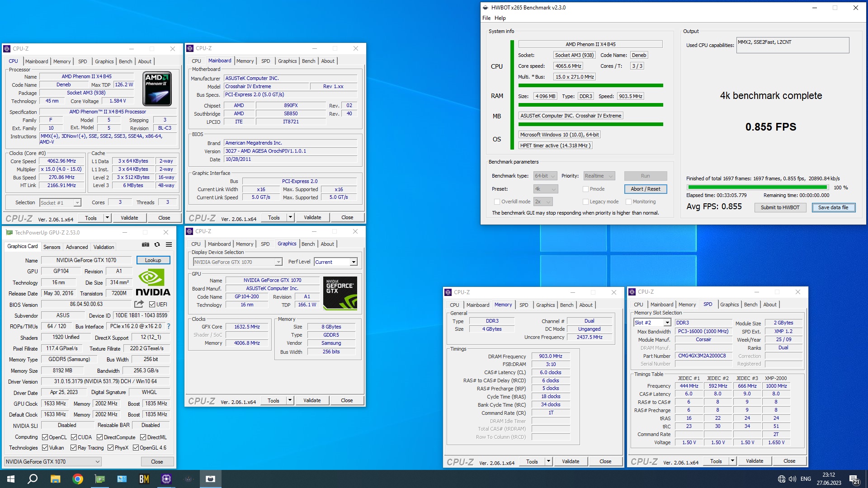This screenshot has width=868, height=488.
Task: Open the GPU selector dropdown at GPU-Z bottom
Action: 53,461
